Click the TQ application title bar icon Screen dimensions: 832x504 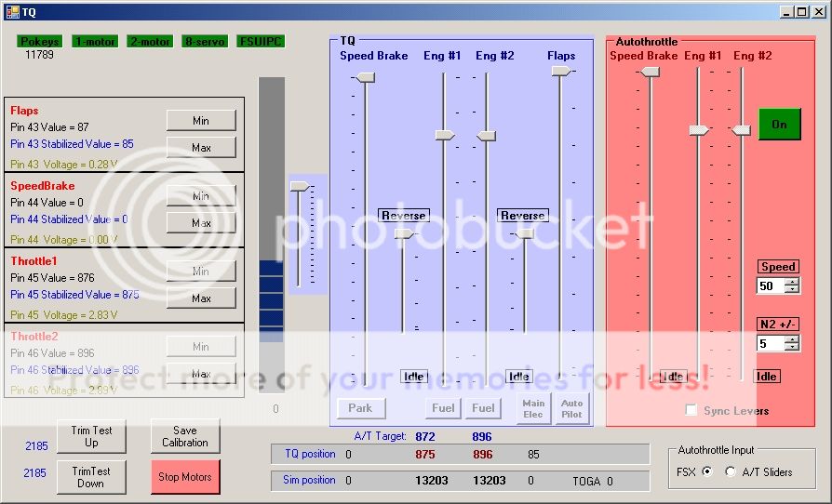[x=11, y=12]
